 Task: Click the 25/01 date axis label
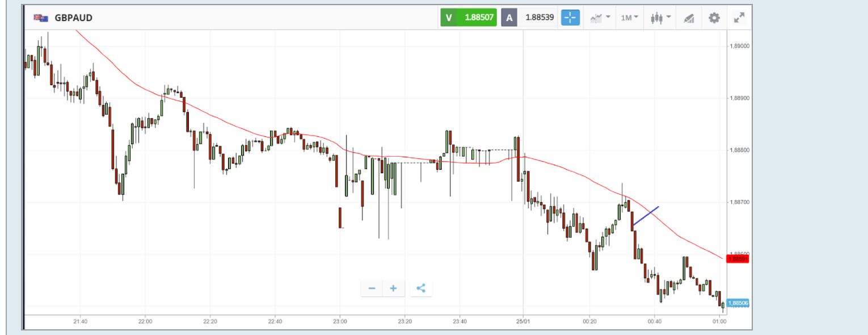pyautogui.click(x=523, y=321)
